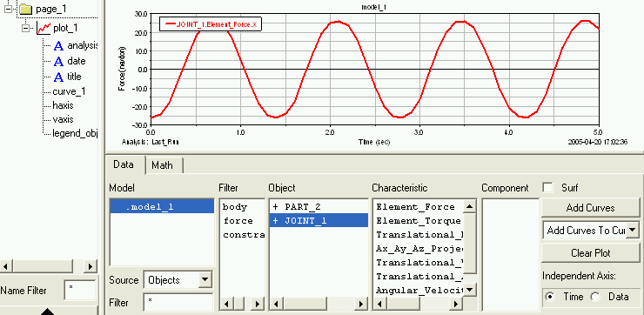Click the plot date stamp annotation
This screenshot has width=644, height=315.
click(597, 142)
